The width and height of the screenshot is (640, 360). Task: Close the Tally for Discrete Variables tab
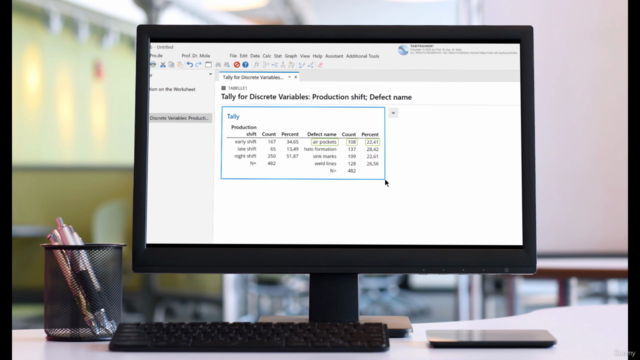tap(296, 77)
